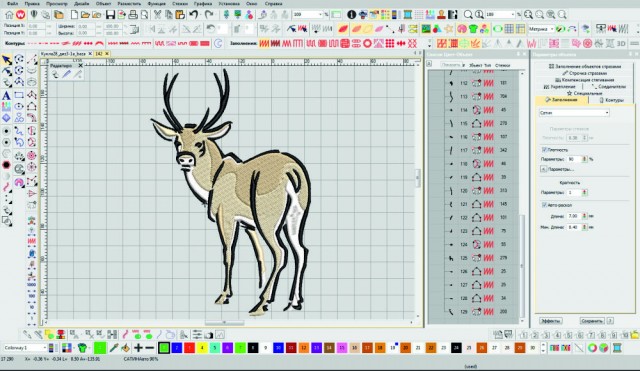Switch to the Заполнение tab
This screenshot has height=371, width=640.
(562, 100)
